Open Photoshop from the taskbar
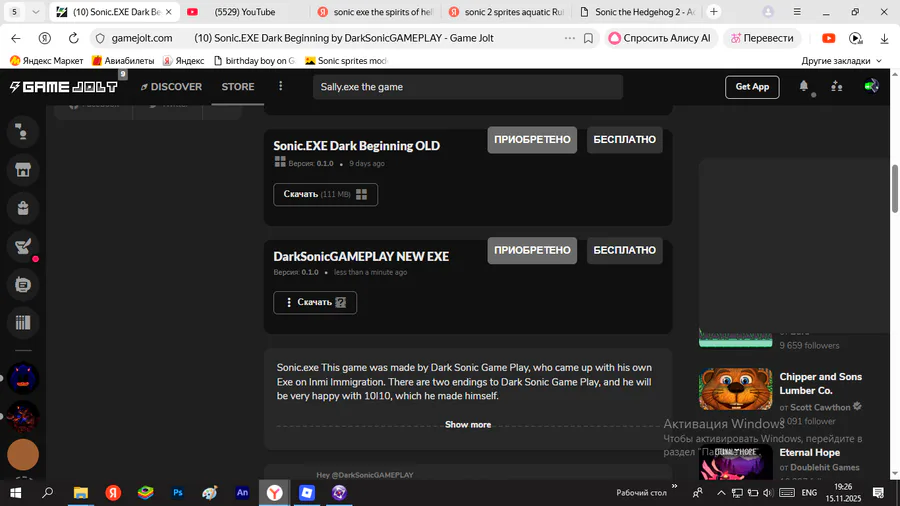900x506 pixels. coord(177,492)
